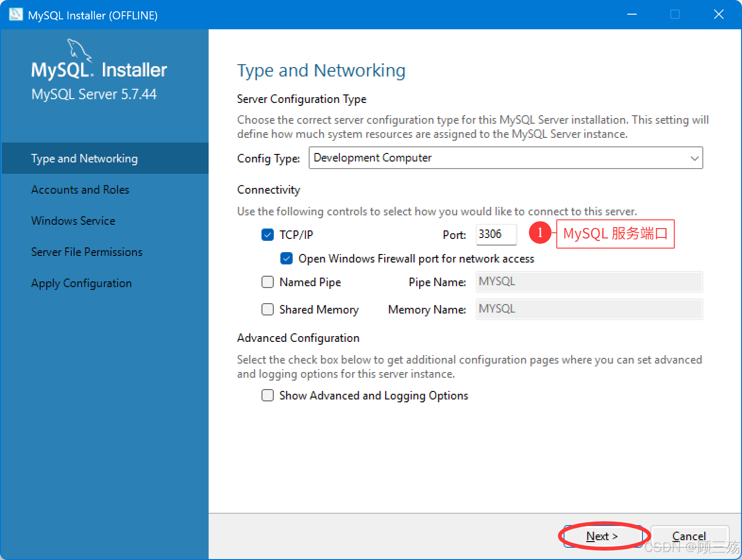Toggle the TCP/IP checkbox
The height and width of the screenshot is (560, 742).
[x=268, y=235]
